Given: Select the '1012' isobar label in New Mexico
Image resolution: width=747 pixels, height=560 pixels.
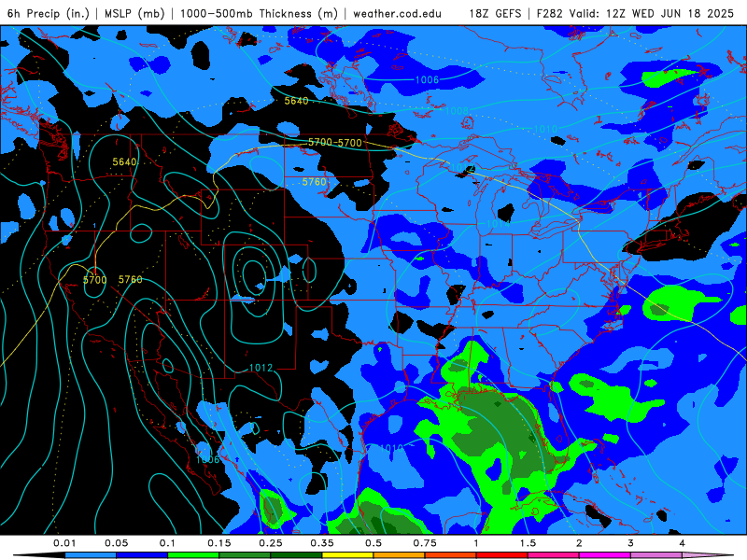Looking at the screenshot, I should click(x=261, y=368).
